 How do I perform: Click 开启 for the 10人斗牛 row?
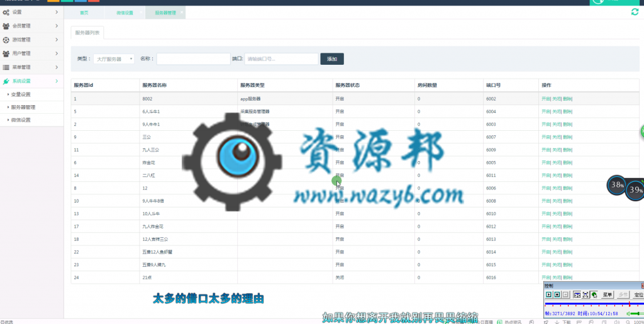click(x=546, y=214)
